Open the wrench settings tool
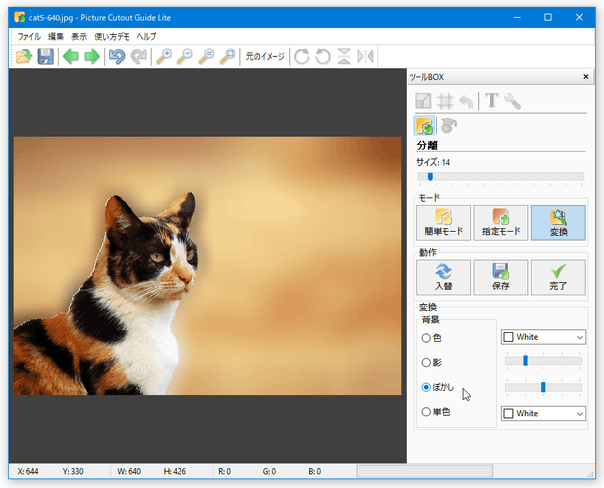604x488 pixels. pos(512,101)
